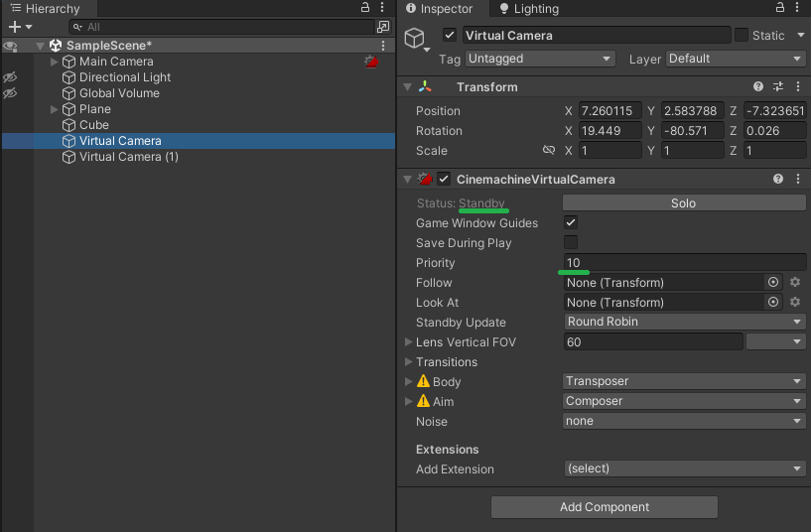Image resolution: width=811 pixels, height=532 pixels.
Task: Open Static flags dropdown arrow
Action: (801, 35)
